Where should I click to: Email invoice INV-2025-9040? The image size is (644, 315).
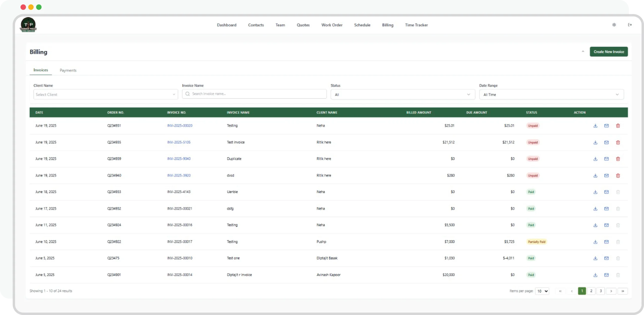click(x=607, y=159)
